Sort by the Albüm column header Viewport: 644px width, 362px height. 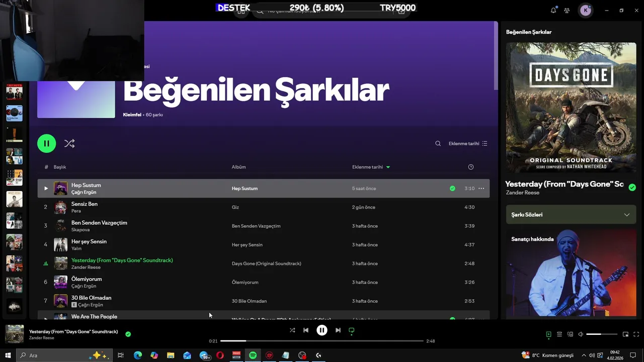pos(238,167)
